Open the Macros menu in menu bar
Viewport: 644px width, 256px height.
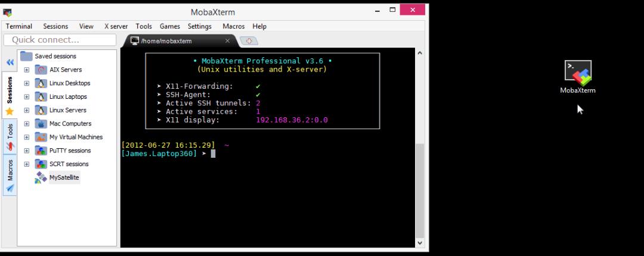click(x=233, y=26)
